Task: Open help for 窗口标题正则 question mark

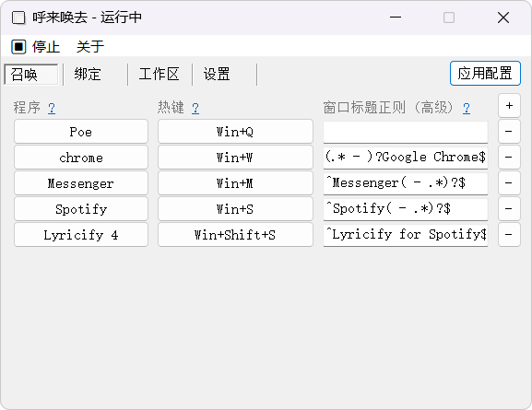Action: pos(467,108)
